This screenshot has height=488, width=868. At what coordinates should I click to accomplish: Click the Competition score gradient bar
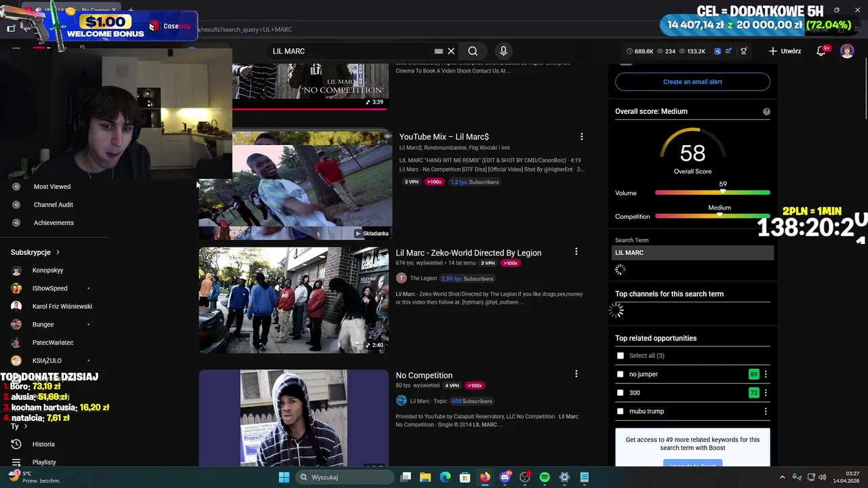[712, 216]
